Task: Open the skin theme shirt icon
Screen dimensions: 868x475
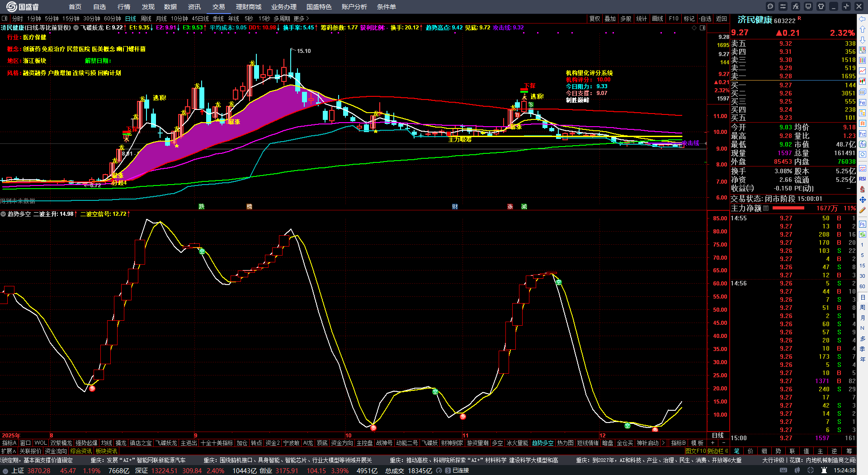Action: tap(821, 6)
